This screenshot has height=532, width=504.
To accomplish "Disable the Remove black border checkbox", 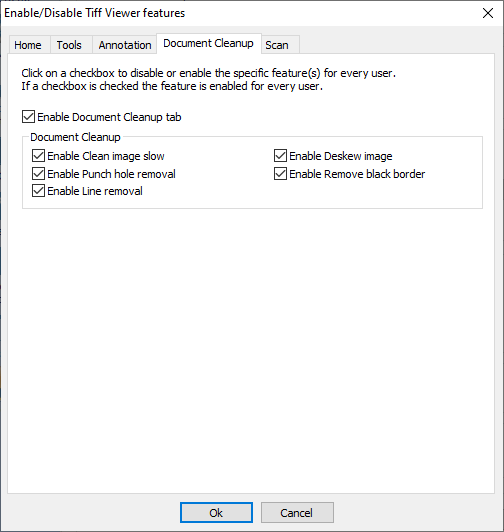I will tap(280, 174).
